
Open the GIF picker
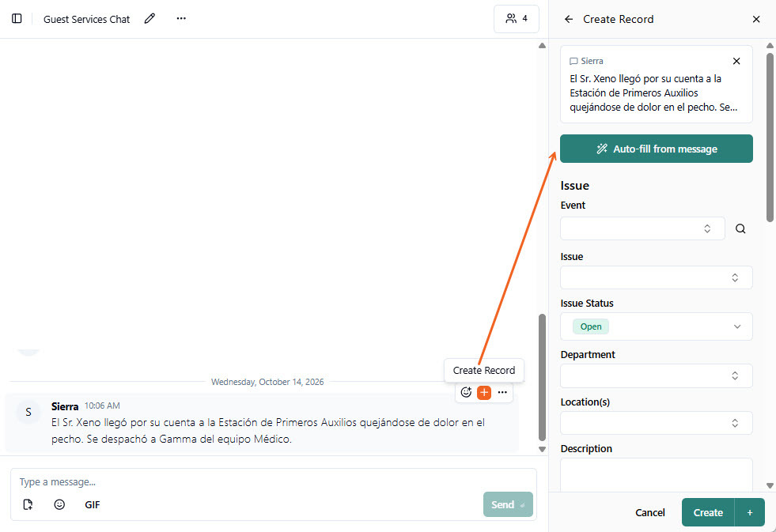[93, 505]
